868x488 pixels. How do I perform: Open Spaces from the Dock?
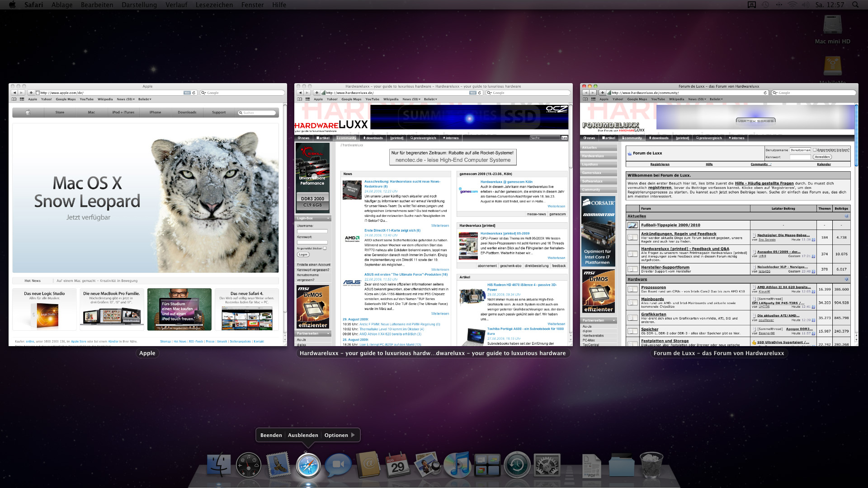487,465
